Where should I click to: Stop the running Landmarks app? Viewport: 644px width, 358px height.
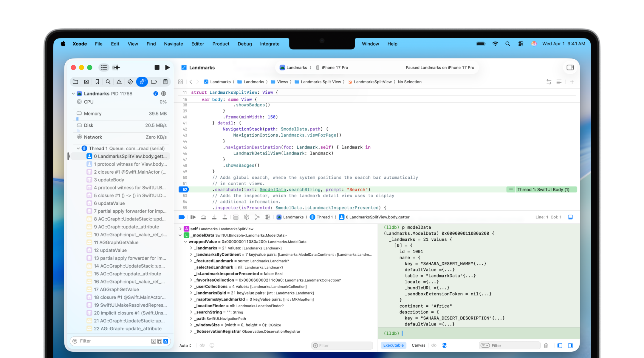pyautogui.click(x=157, y=67)
